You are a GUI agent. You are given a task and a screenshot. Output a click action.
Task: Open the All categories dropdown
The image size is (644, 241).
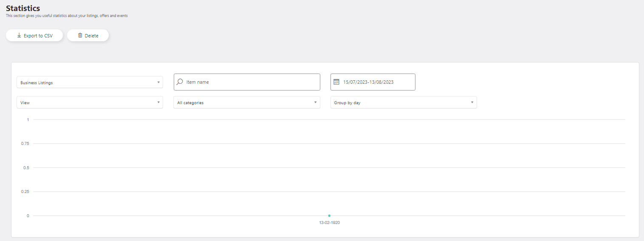247,102
